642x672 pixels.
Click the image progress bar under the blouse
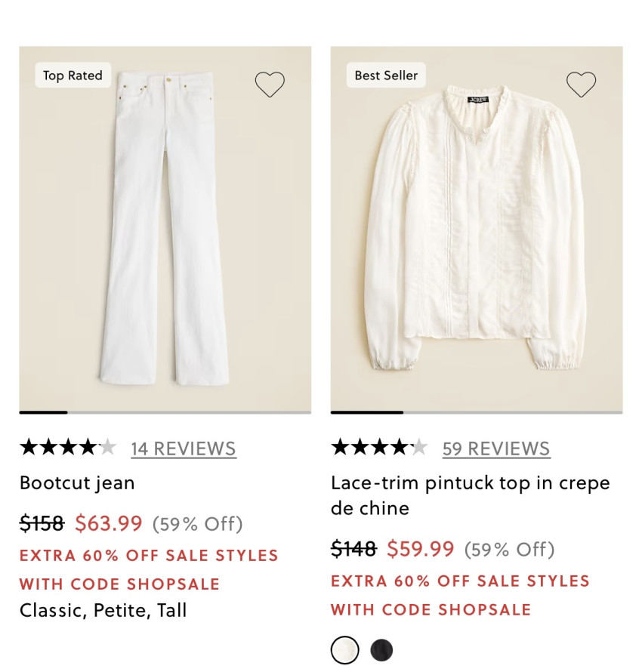tap(477, 412)
